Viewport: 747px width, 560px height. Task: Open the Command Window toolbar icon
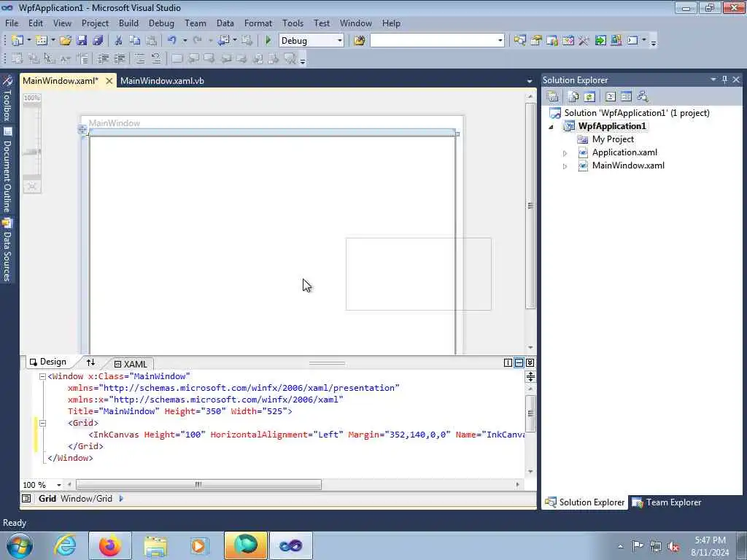coord(632,41)
